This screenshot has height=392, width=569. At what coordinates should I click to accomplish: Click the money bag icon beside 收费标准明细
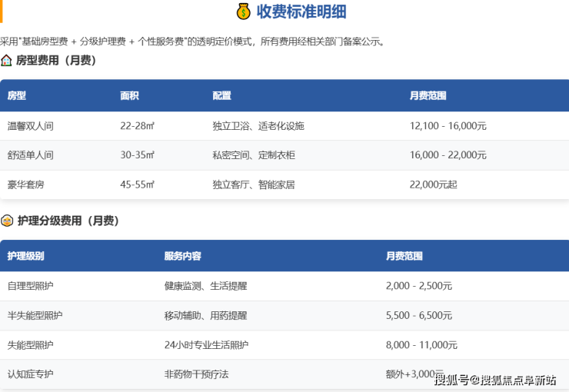[243, 12]
